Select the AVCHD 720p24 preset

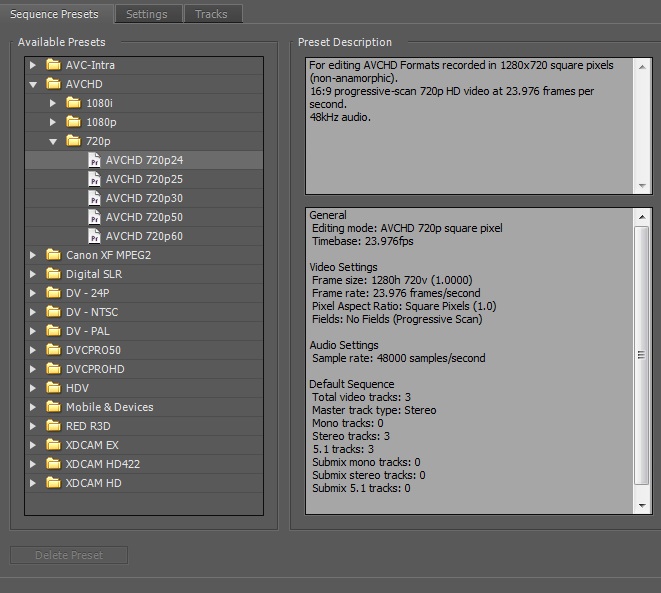(x=144, y=160)
